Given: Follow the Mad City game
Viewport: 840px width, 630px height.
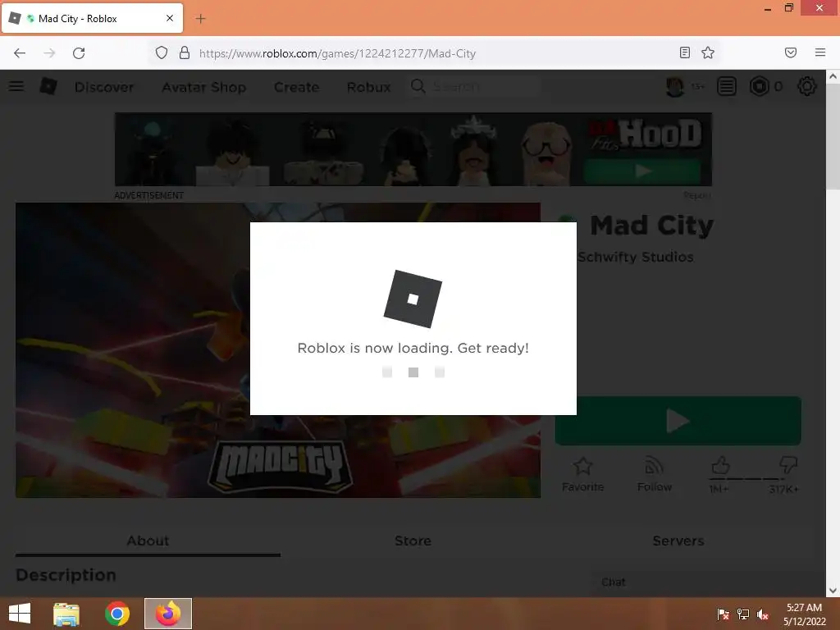Looking at the screenshot, I should pyautogui.click(x=654, y=475).
